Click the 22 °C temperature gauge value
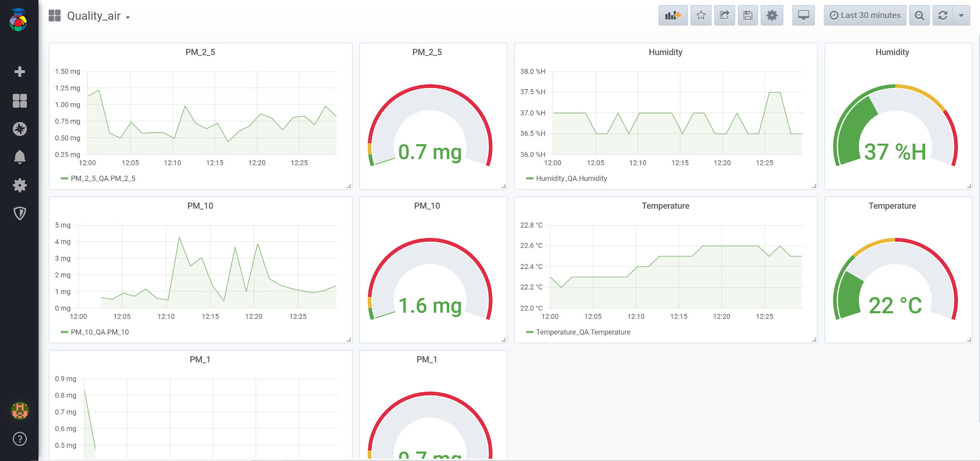Screen dimensions: 980x461 pos(895,306)
